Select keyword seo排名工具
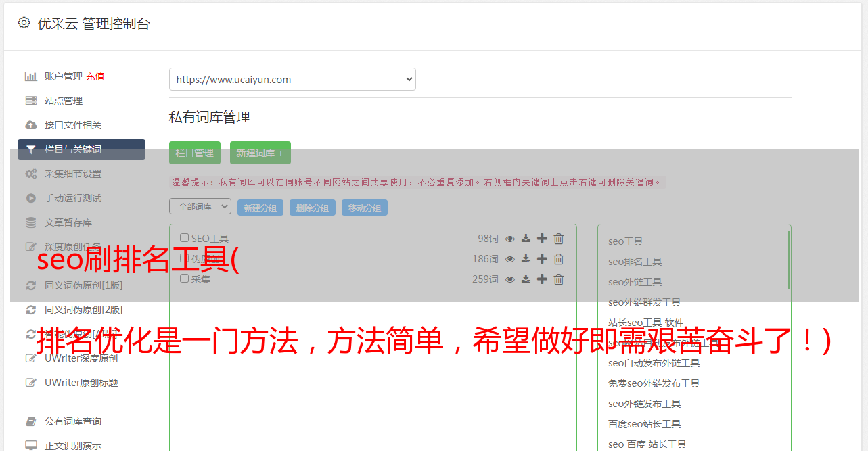Viewport: 868px width, 451px height. point(635,262)
